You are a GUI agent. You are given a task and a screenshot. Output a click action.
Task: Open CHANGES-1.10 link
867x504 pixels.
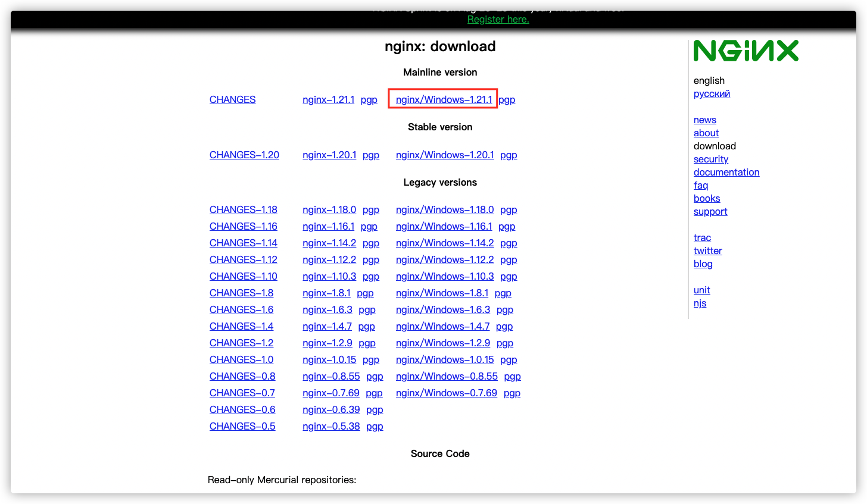click(x=243, y=277)
